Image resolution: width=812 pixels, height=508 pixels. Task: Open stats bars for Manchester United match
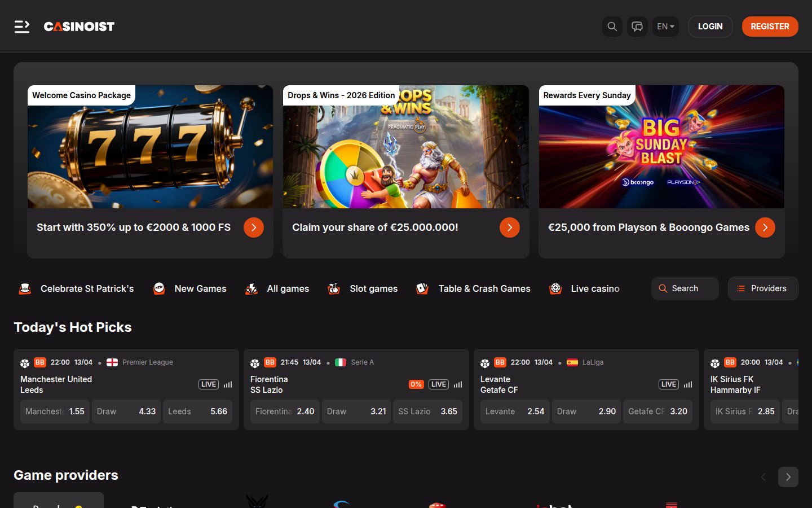(x=228, y=384)
